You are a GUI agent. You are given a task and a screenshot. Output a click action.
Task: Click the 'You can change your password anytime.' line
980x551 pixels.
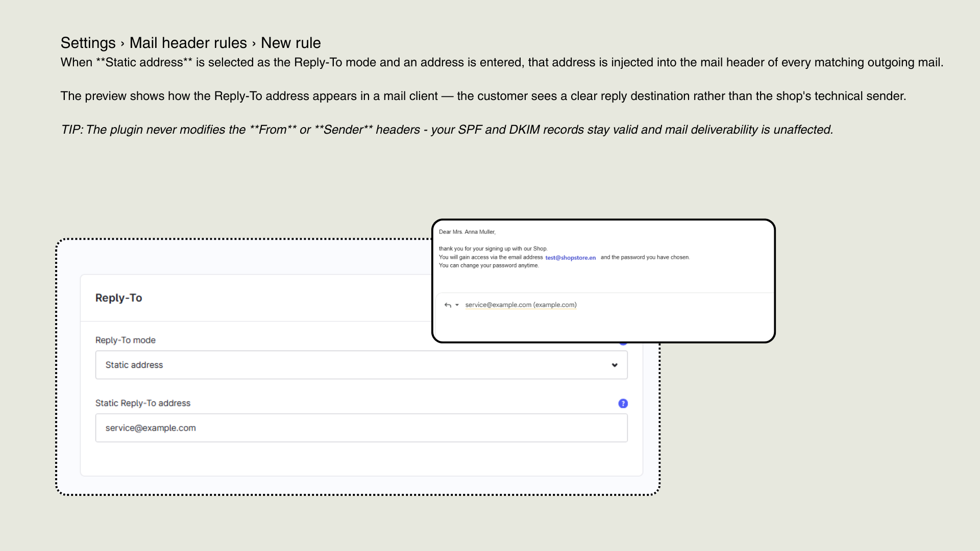[x=488, y=266]
